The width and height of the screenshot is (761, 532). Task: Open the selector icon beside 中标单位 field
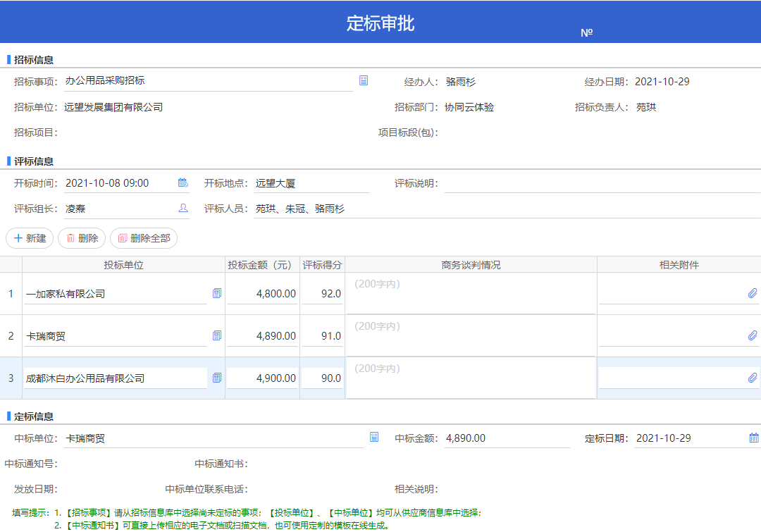click(373, 437)
